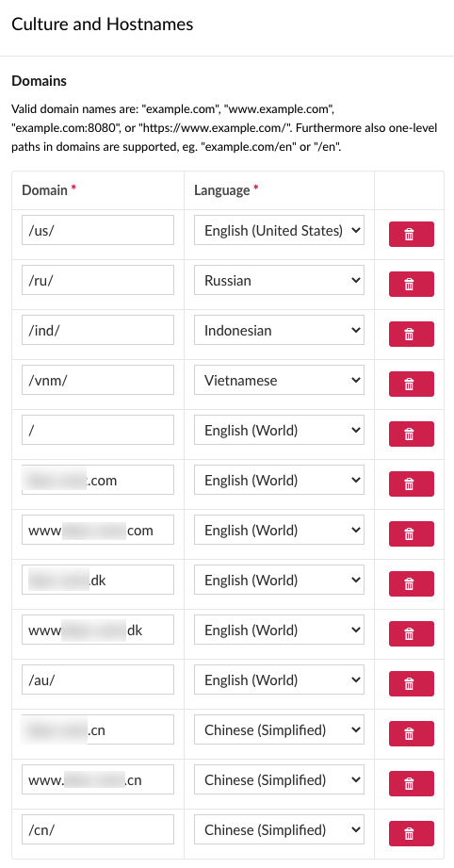Remove the /vnm/ Vietnamese domain entry

click(411, 384)
